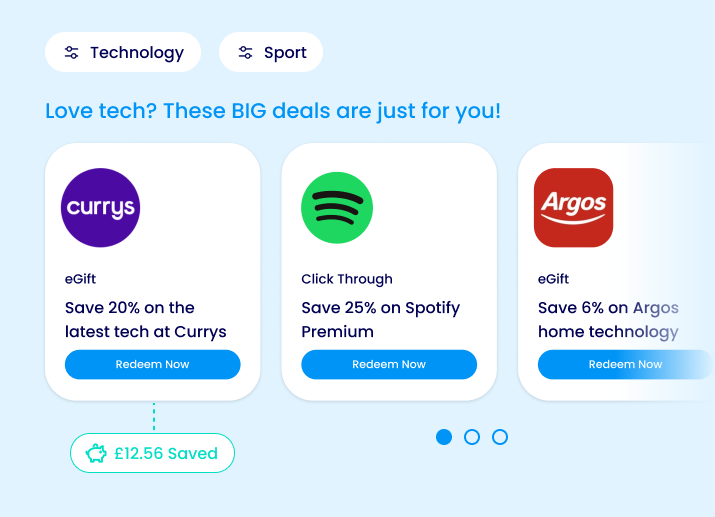
Task: Click the Sport filter sliders icon
Action: (x=246, y=53)
